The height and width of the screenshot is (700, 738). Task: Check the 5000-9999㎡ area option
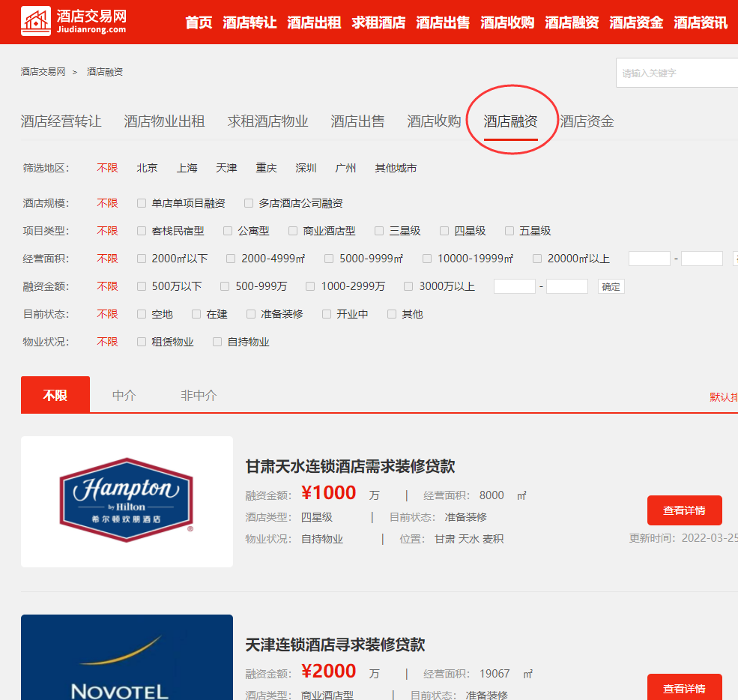(x=328, y=259)
